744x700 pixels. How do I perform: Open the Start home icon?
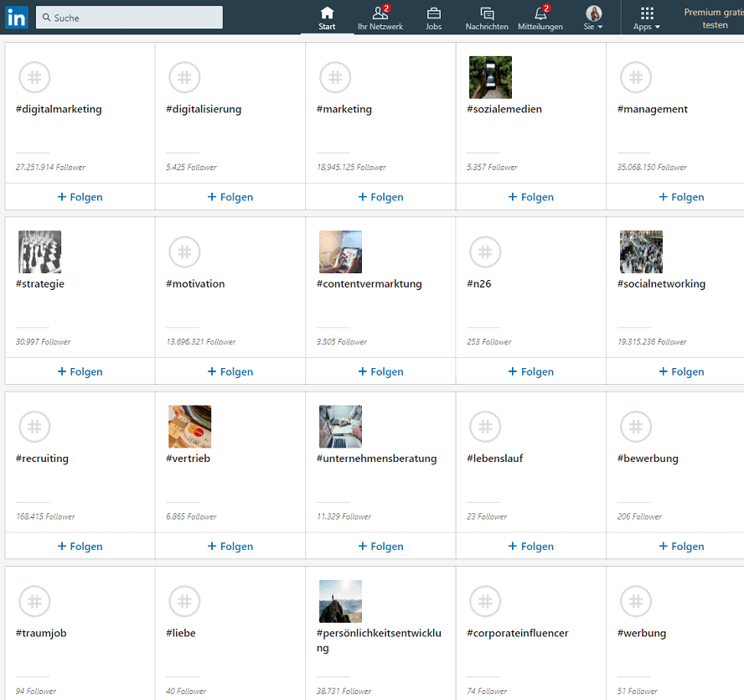coord(327,13)
